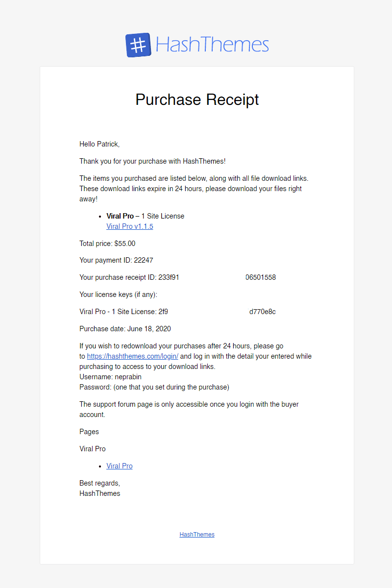
Task: Click the license key ending d770e8c
Action: pyautogui.click(x=263, y=312)
